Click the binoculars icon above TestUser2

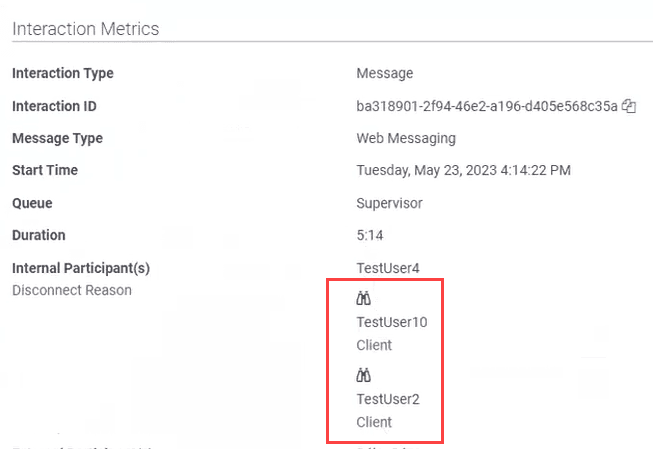pyautogui.click(x=364, y=376)
